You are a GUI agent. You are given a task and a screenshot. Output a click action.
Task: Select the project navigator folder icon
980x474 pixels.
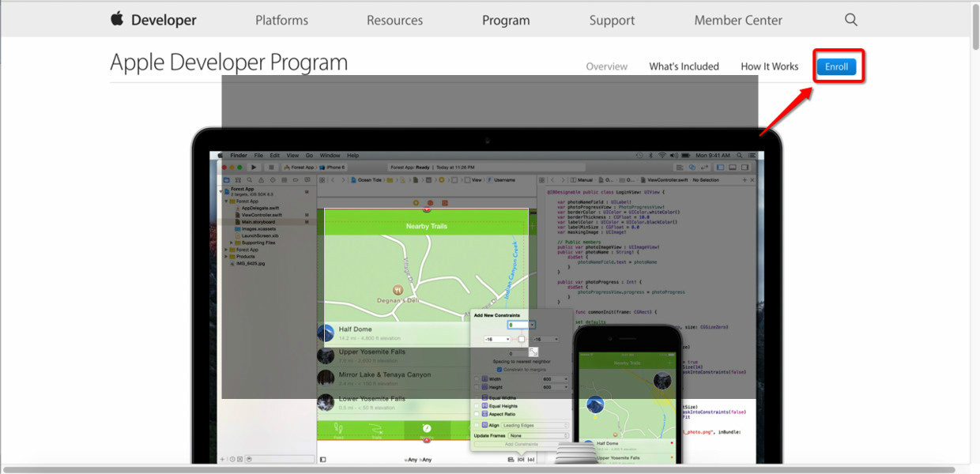[x=226, y=180]
